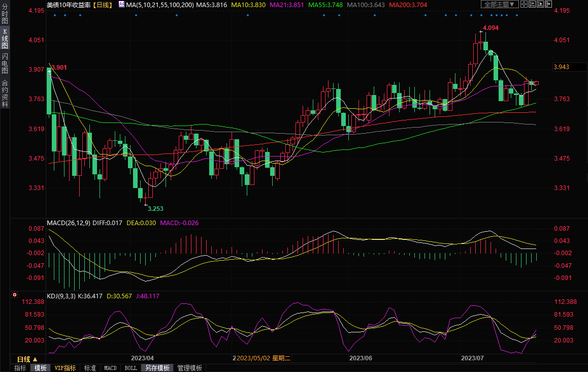The image size is (588, 372).
Task: Open the MACD(26,12,9) indicator parameters
Action: (69, 223)
